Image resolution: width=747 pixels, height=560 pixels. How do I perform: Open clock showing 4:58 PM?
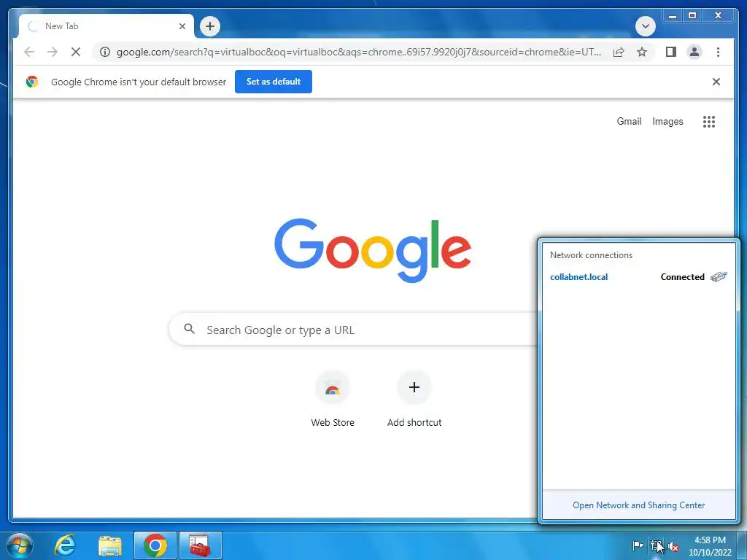pyautogui.click(x=709, y=546)
